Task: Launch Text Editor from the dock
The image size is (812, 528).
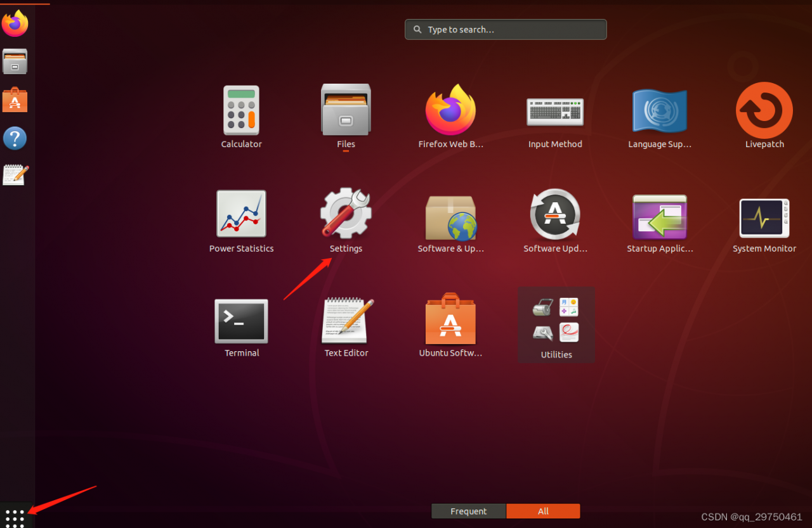Action: click(x=15, y=175)
